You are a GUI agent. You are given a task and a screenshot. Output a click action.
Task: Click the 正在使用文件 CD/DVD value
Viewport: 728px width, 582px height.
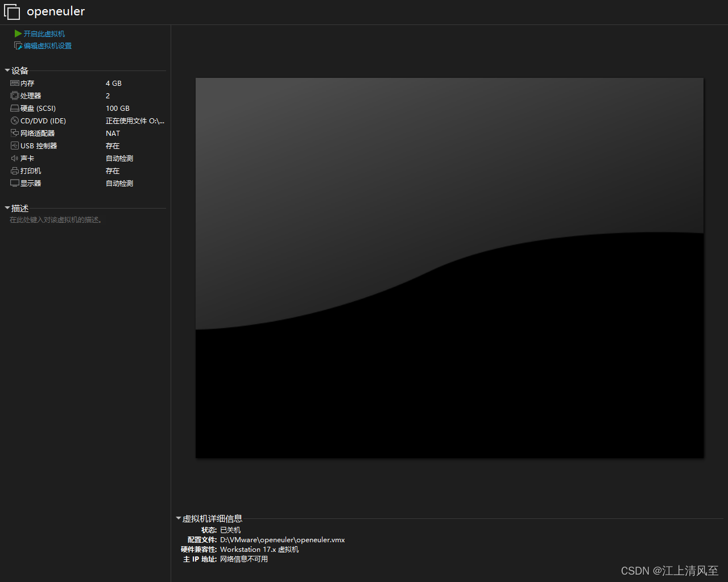135,121
